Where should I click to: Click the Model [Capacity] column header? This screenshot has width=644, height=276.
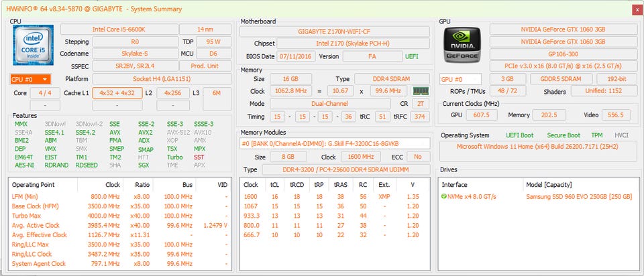pyautogui.click(x=553, y=184)
